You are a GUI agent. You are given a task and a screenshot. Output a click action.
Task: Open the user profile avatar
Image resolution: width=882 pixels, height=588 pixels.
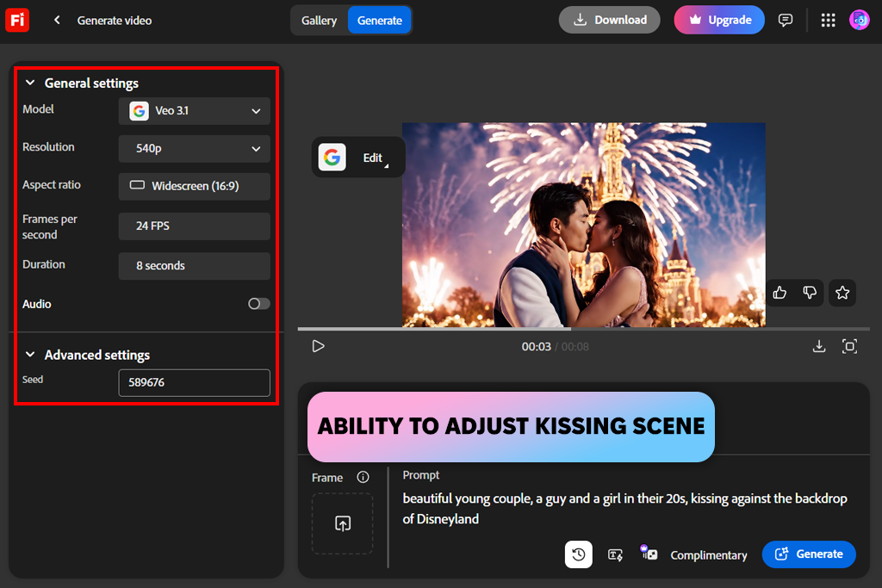click(859, 21)
